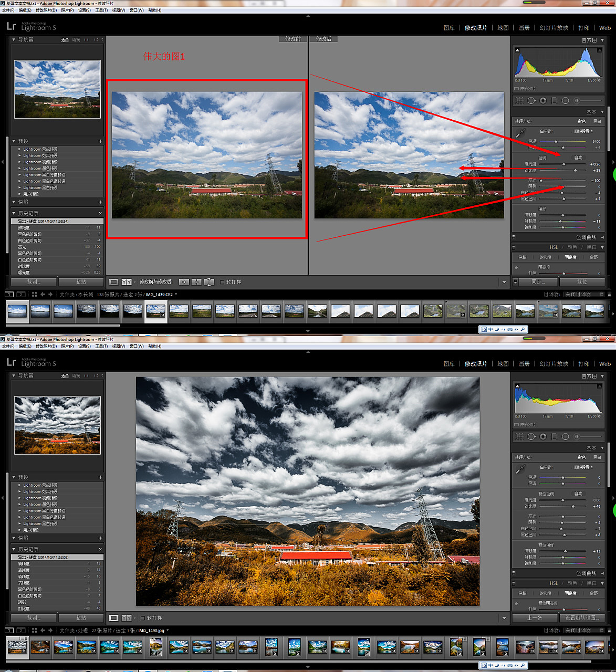This screenshot has width=616, height=672.
Task: Click 复位 button in upper window
Action: pos(582,282)
